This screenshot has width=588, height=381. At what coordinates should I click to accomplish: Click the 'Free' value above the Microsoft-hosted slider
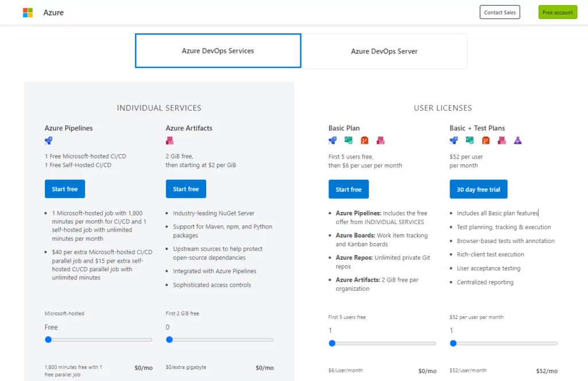(51, 328)
